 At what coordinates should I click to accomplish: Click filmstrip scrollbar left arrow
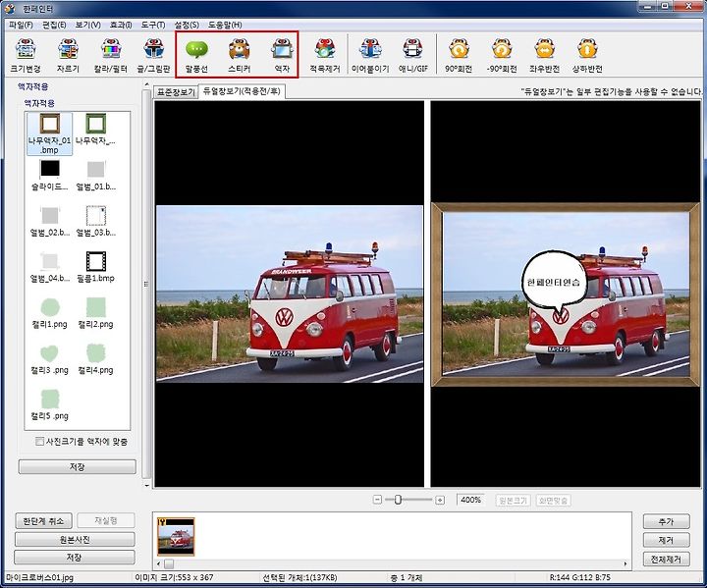tap(159, 563)
